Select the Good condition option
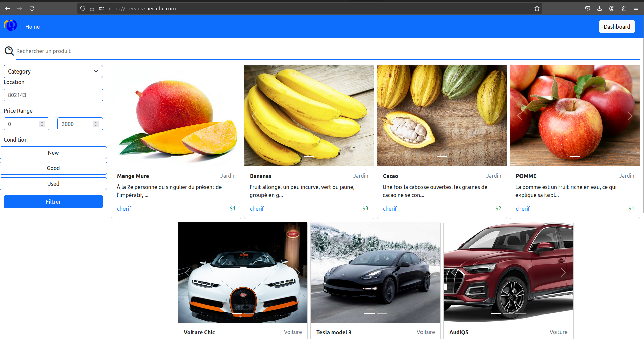644x339 pixels. tap(53, 168)
